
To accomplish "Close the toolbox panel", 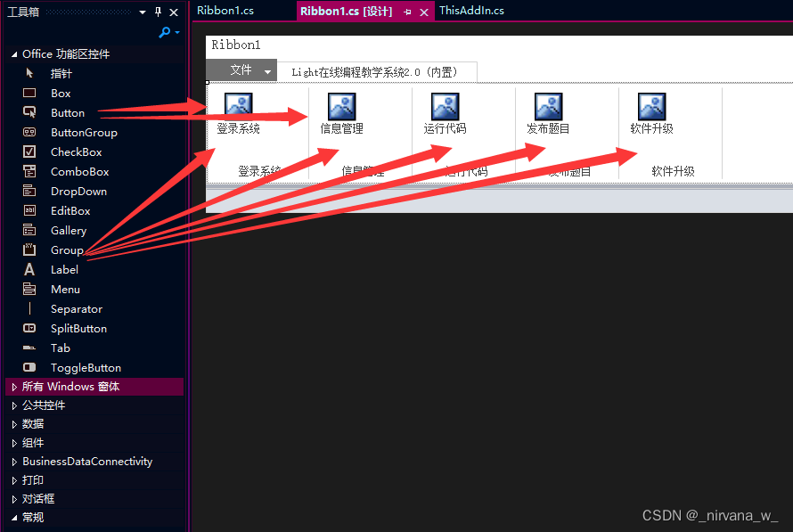I will [174, 12].
